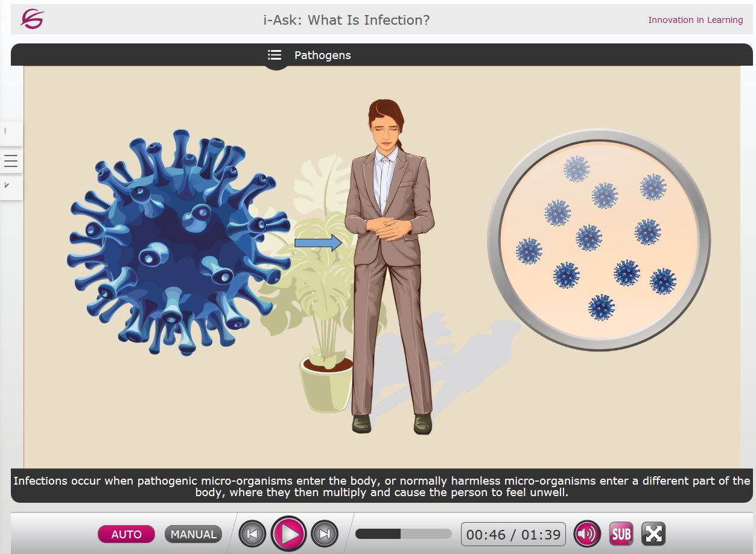
Task: Open the hamburger menu in the left side panel
Action: [x=11, y=161]
